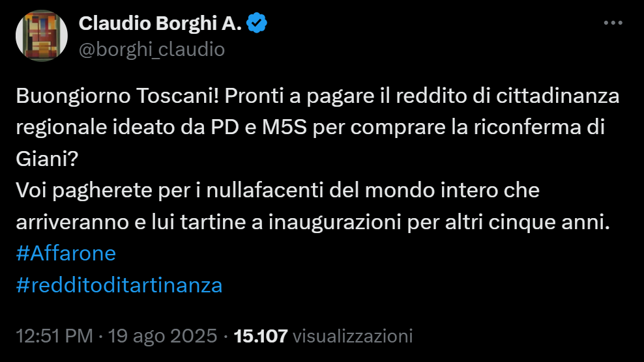The height and width of the screenshot is (362, 644).
Task: Open the three-dot more options menu
Action: pos(613,23)
